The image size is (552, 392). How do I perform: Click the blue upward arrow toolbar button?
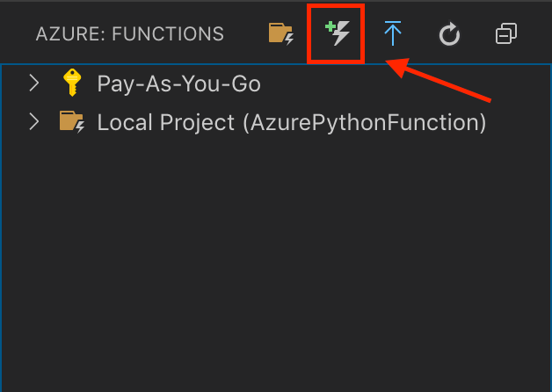click(x=393, y=34)
